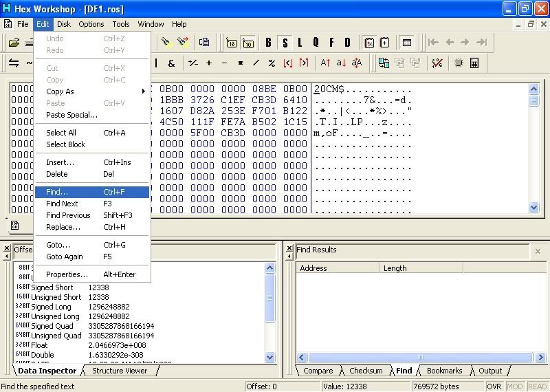Image resolution: width=550 pixels, height=392 pixels.
Task: Toggle Short data type S button
Action: [285, 43]
